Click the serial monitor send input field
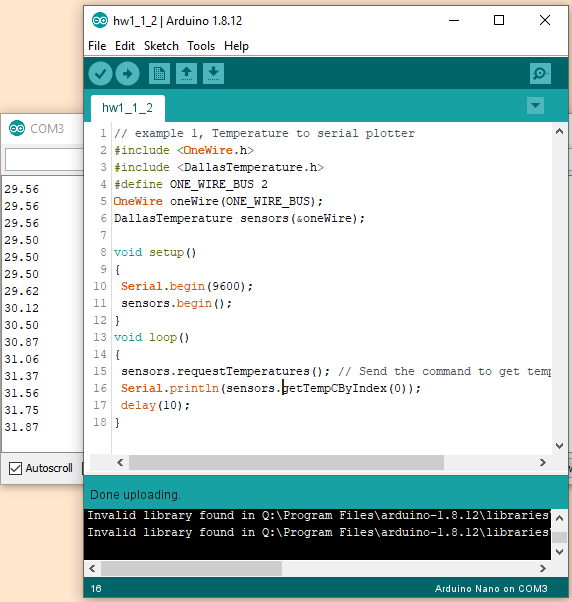This screenshot has width=572, height=602. point(45,159)
